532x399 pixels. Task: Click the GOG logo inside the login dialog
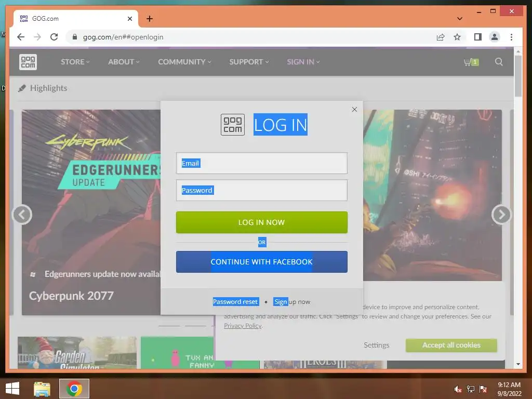(x=233, y=125)
